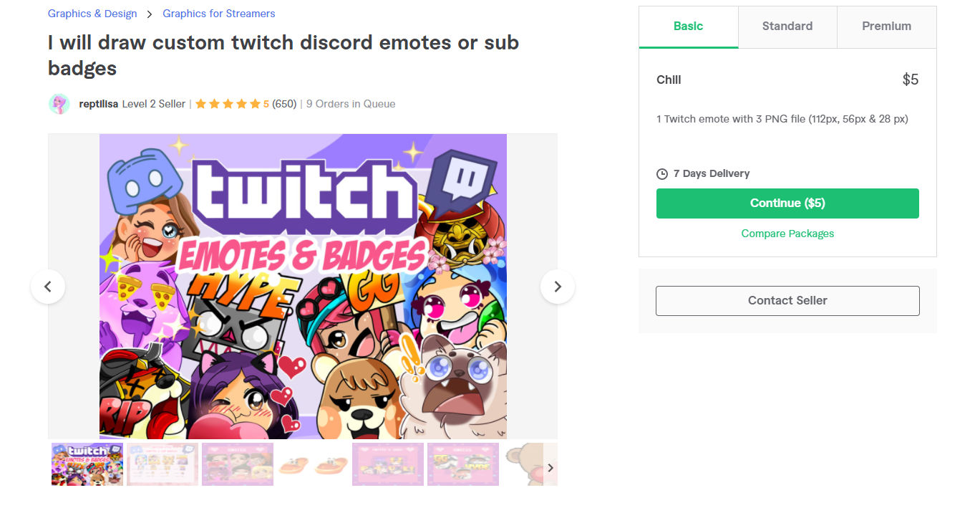Viewport: 980px width, 513px height.
Task: Click the next image arrow on gallery
Action: [x=558, y=287]
